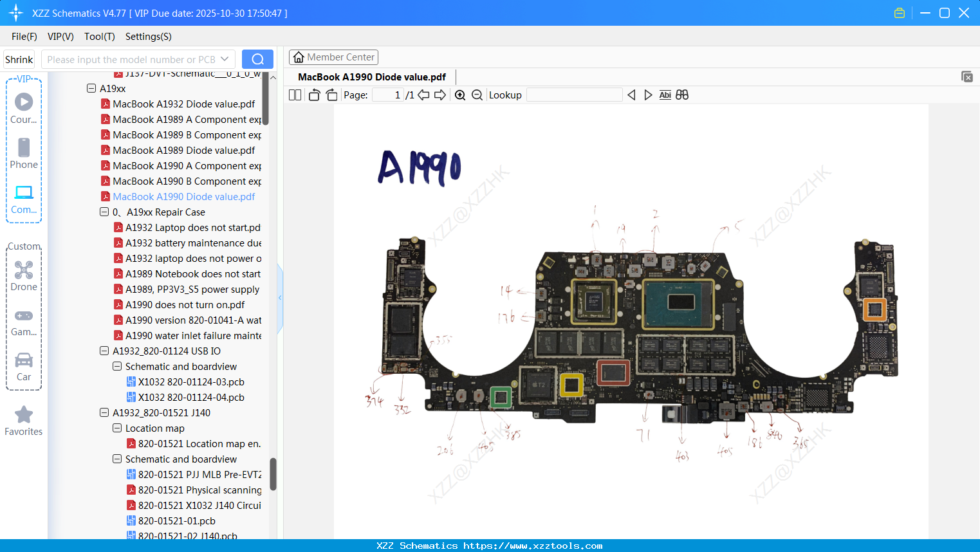Click the Lookup text field
Screen dimensions: 980x552
574,95
